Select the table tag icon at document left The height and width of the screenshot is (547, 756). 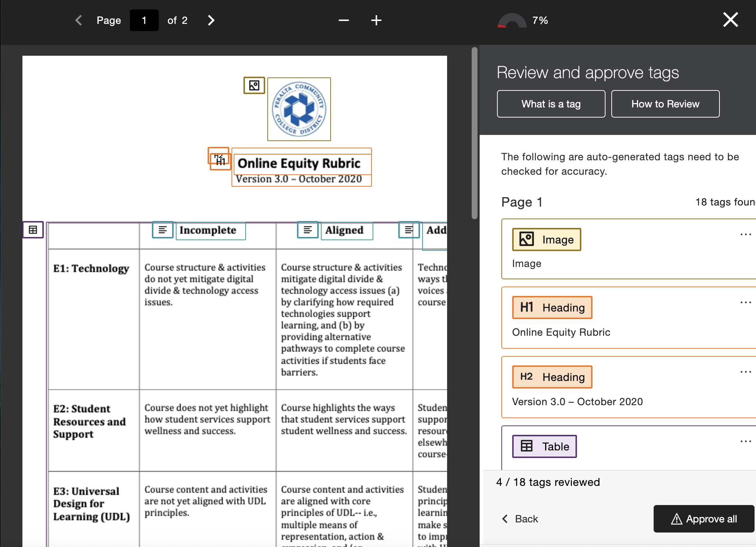33,230
